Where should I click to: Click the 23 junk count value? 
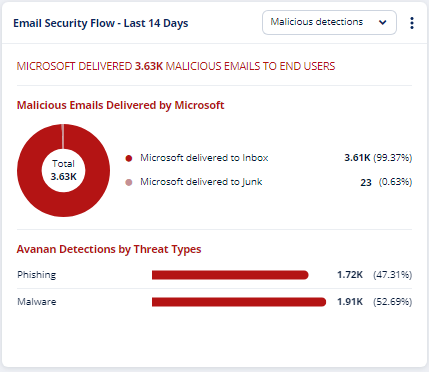pyautogui.click(x=366, y=182)
